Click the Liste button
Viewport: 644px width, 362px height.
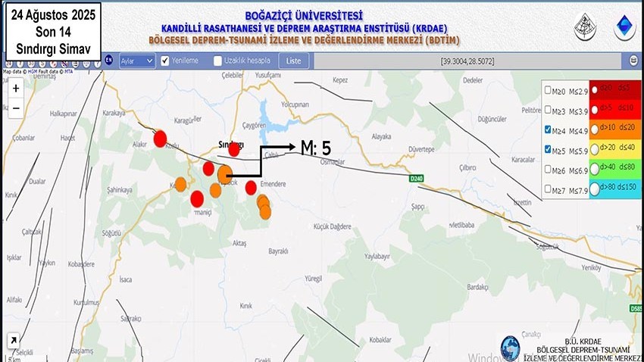tap(293, 61)
